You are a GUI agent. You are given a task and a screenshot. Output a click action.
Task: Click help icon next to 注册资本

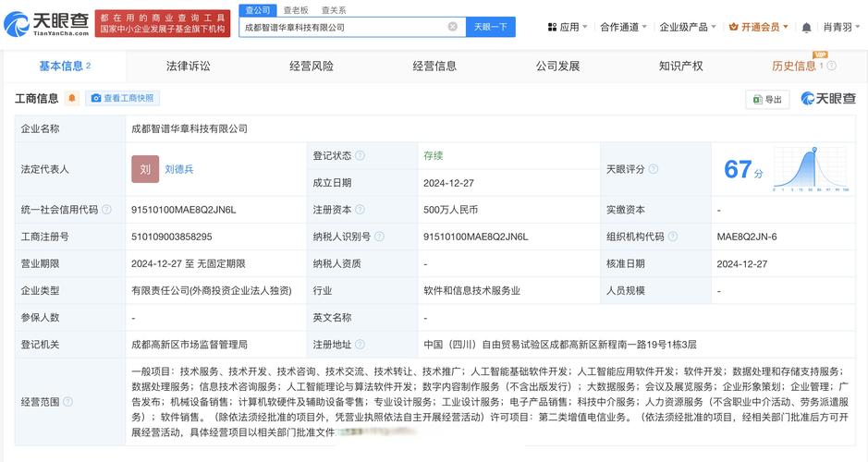click(360, 209)
